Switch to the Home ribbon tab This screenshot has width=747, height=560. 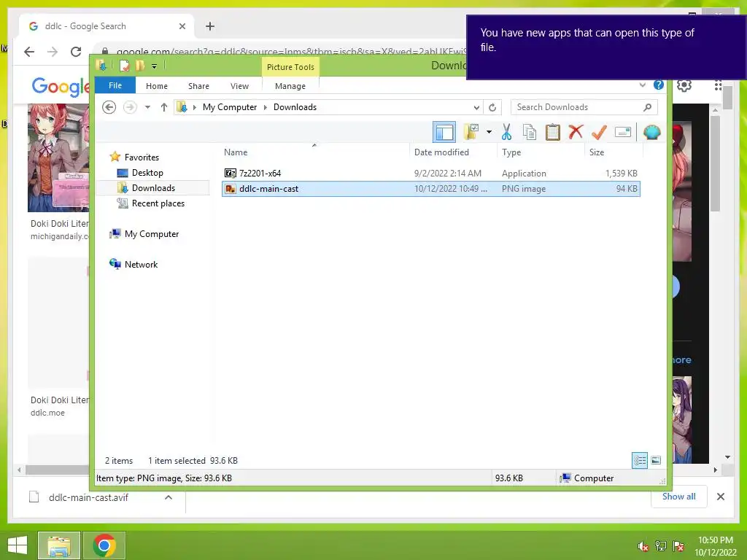157,86
